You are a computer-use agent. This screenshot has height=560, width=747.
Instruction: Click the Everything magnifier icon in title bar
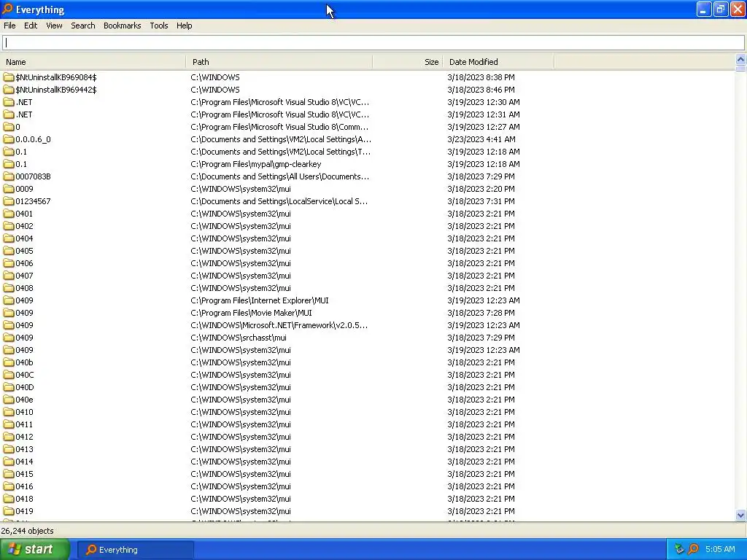(x=7, y=9)
